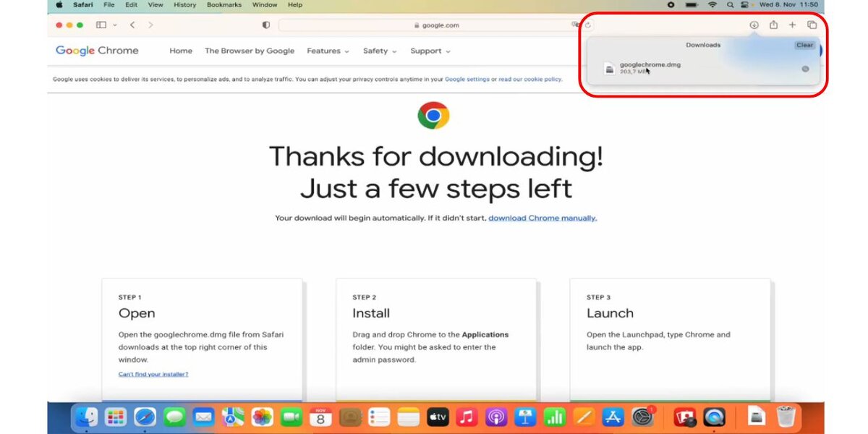Viewport: 868px width, 434px height.
Task: Launch Mail from the dock
Action: [x=203, y=417]
